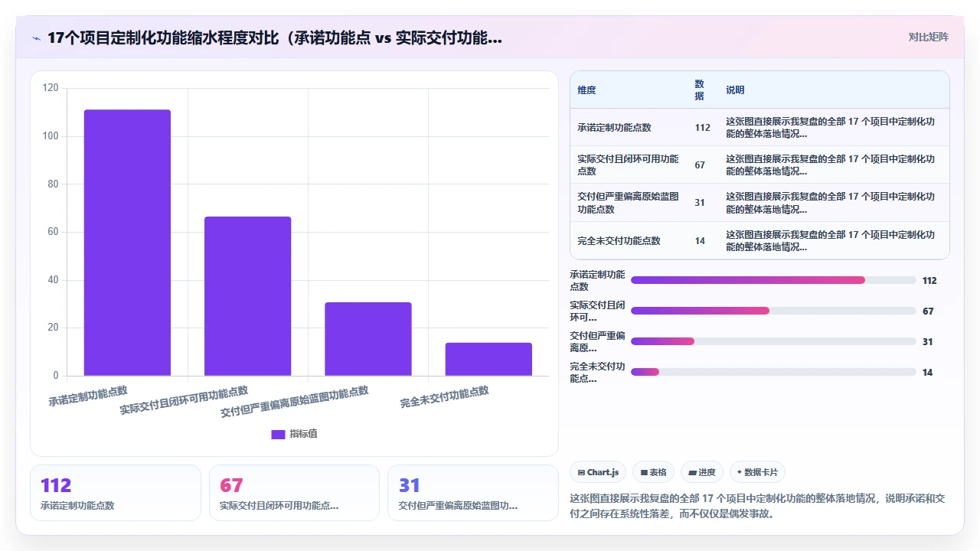
Task: Click the progress bar showing 31
Action: pos(773,342)
